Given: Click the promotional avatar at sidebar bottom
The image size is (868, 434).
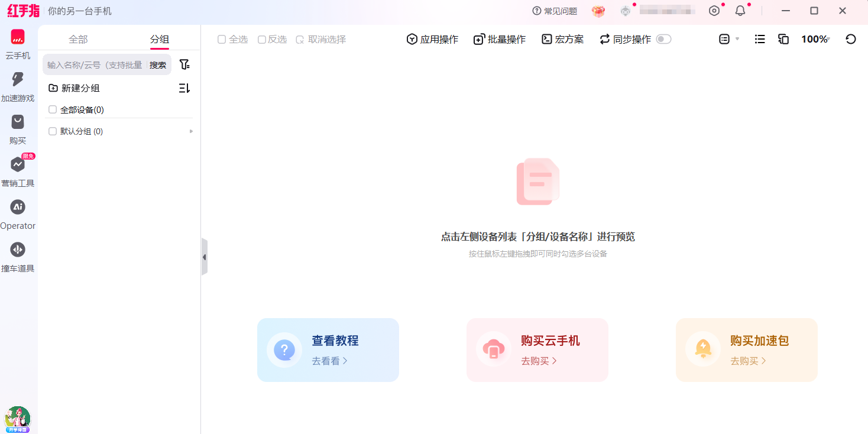Looking at the screenshot, I should point(18,419).
